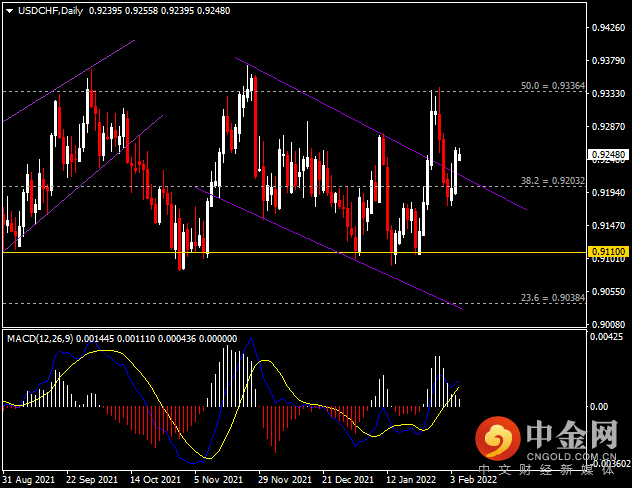Click the 0.94260 price axis value

click(608, 27)
